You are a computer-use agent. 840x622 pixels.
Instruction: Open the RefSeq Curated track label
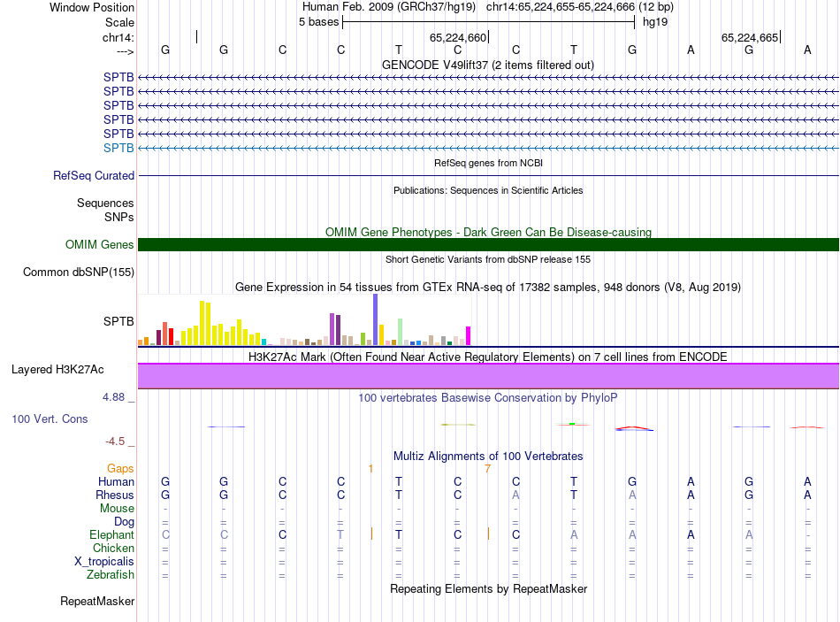point(94,175)
